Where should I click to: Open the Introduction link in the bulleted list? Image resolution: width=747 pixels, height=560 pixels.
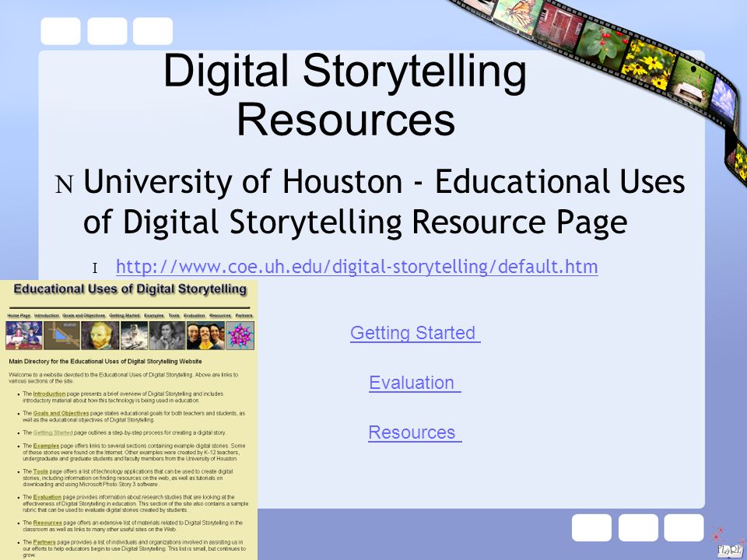click(x=49, y=394)
